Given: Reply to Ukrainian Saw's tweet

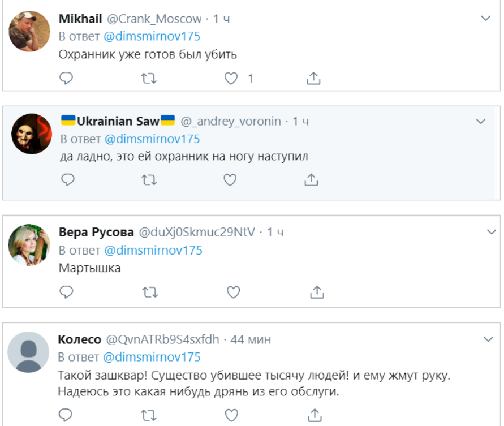Looking at the screenshot, I should (68, 179).
